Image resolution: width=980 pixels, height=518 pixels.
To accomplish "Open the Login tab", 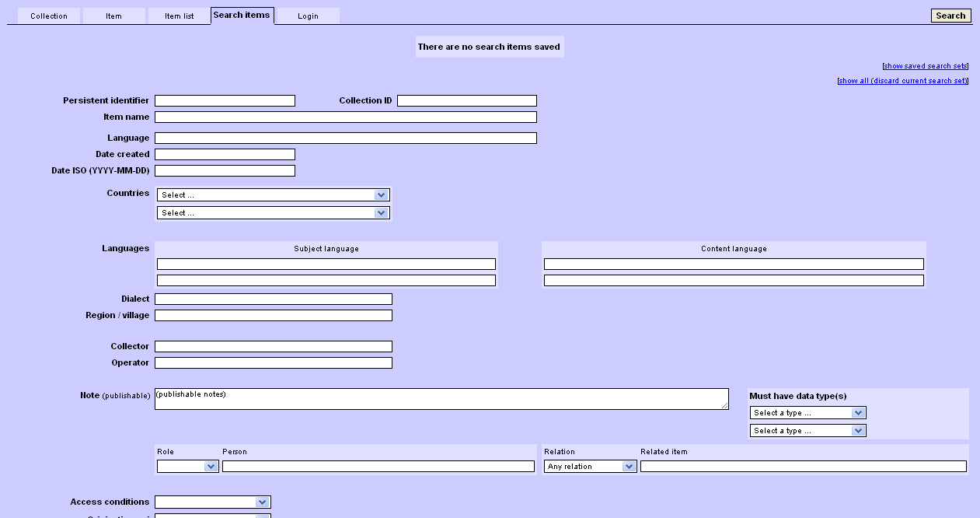I will coord(308,16).
